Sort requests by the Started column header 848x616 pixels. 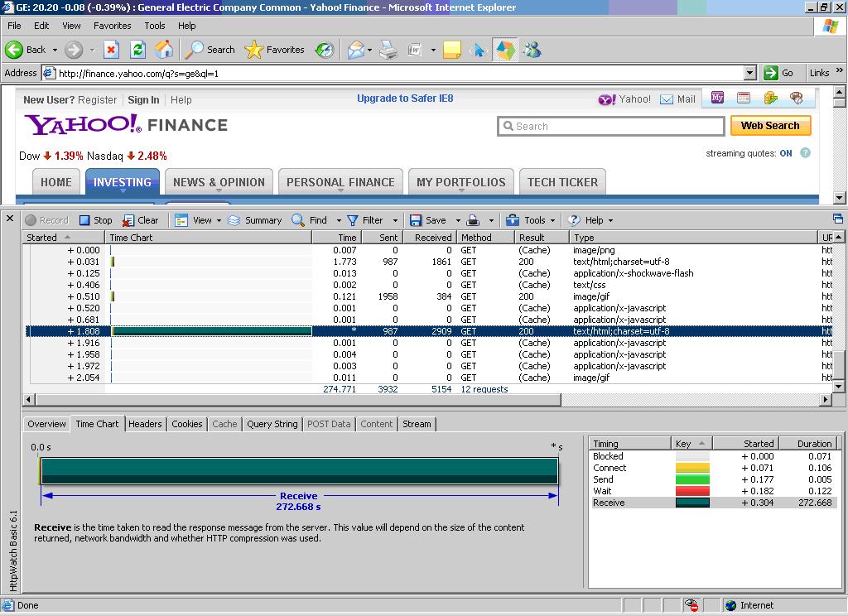[64, 238]
